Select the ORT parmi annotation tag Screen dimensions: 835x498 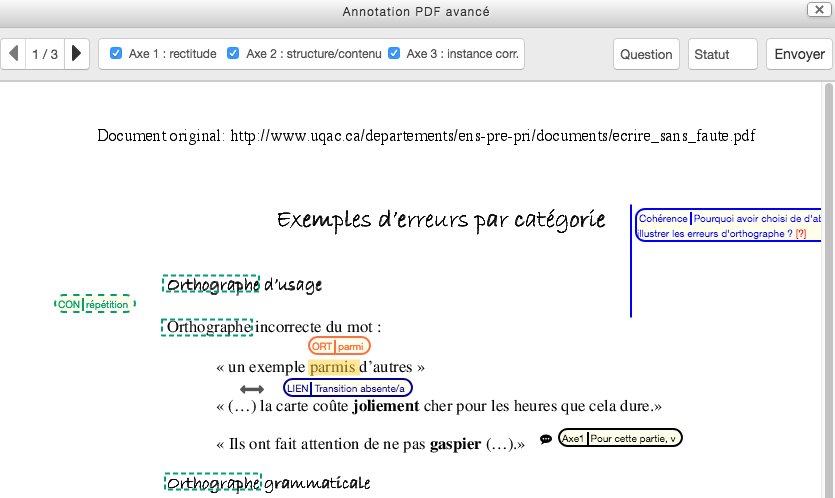[x=339, y=346]
